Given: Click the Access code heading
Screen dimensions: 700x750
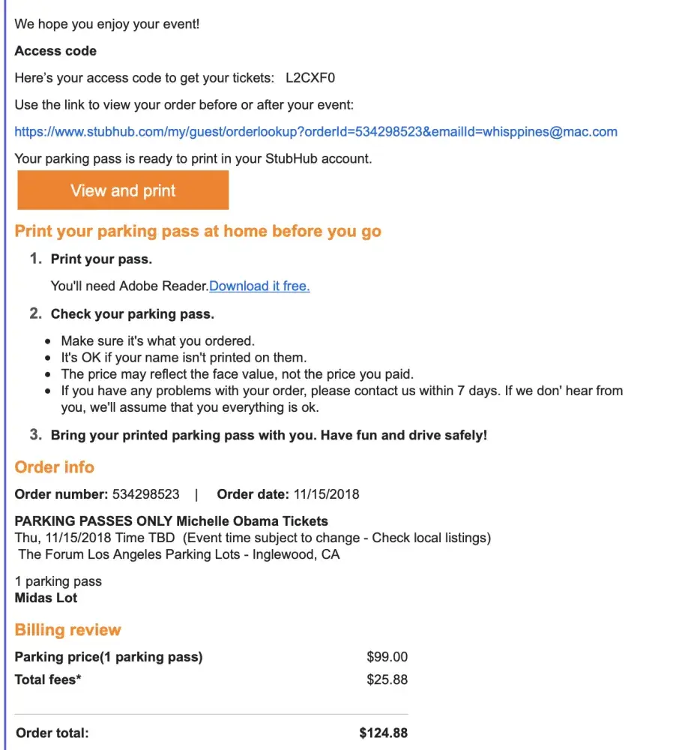Looking at the screenshot, I should point(55,51).
